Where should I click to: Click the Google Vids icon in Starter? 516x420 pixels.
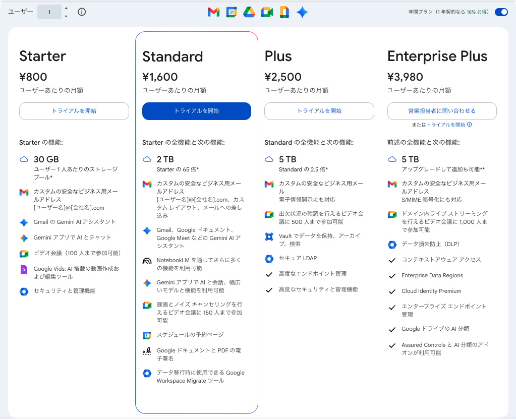24,270
